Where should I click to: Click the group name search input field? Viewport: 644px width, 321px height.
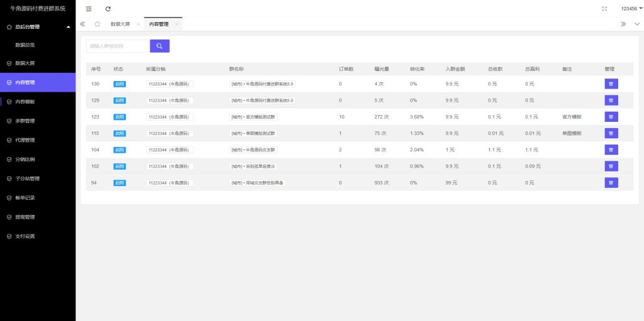point(117,46)
